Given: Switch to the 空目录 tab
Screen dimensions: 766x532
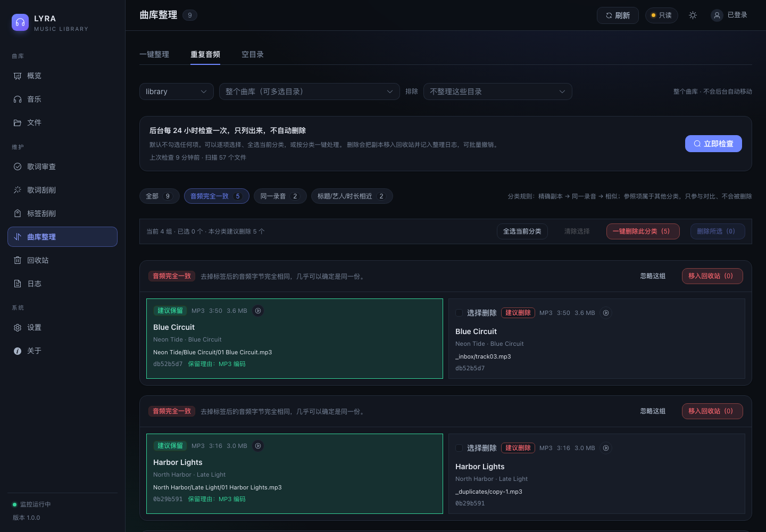Looking at the screenshot, I should click(253, 54).
